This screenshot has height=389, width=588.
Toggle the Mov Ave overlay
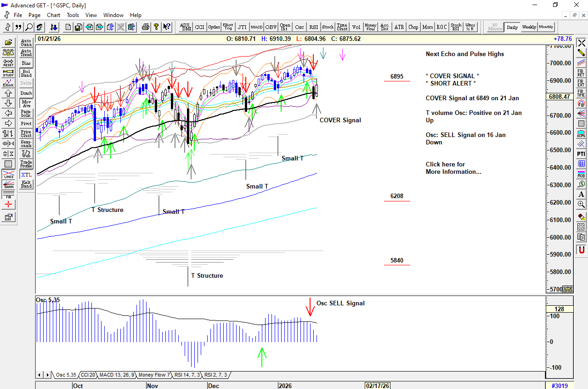tap(26, 103)
